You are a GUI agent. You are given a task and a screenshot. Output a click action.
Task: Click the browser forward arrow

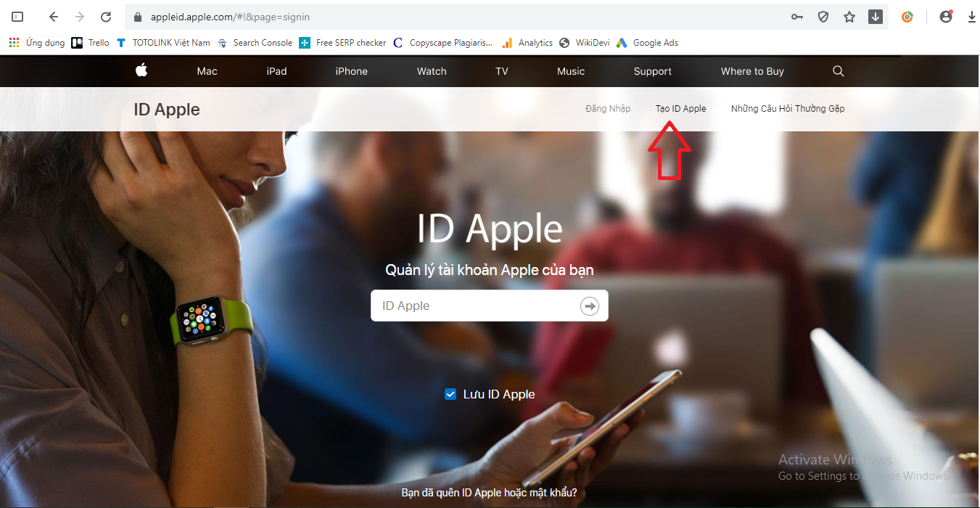80,17
